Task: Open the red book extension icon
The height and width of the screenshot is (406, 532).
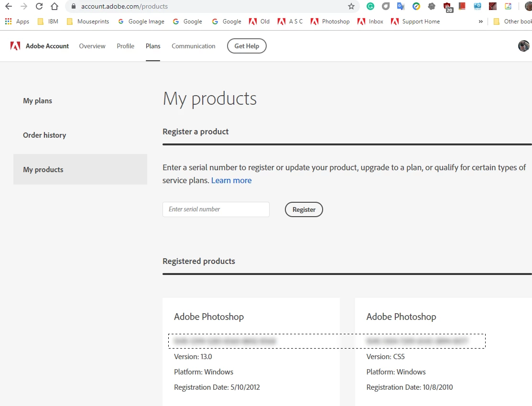Action: [x=462, y=6]
